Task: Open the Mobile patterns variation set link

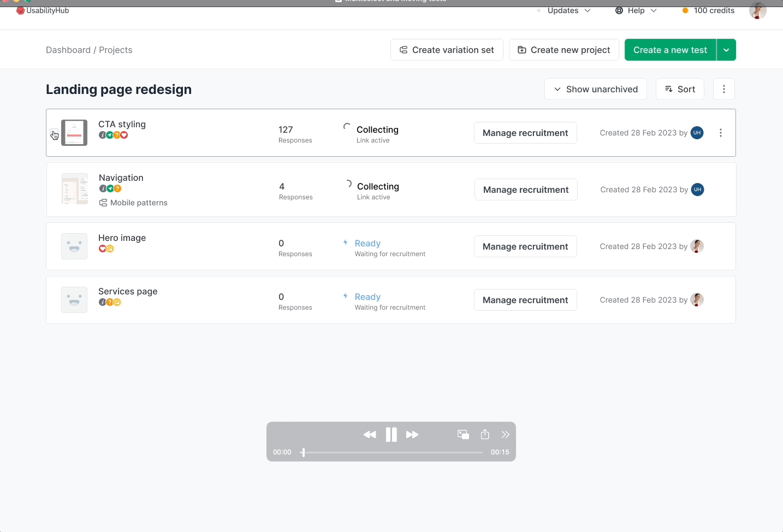Action: click(x=139, y=203)
